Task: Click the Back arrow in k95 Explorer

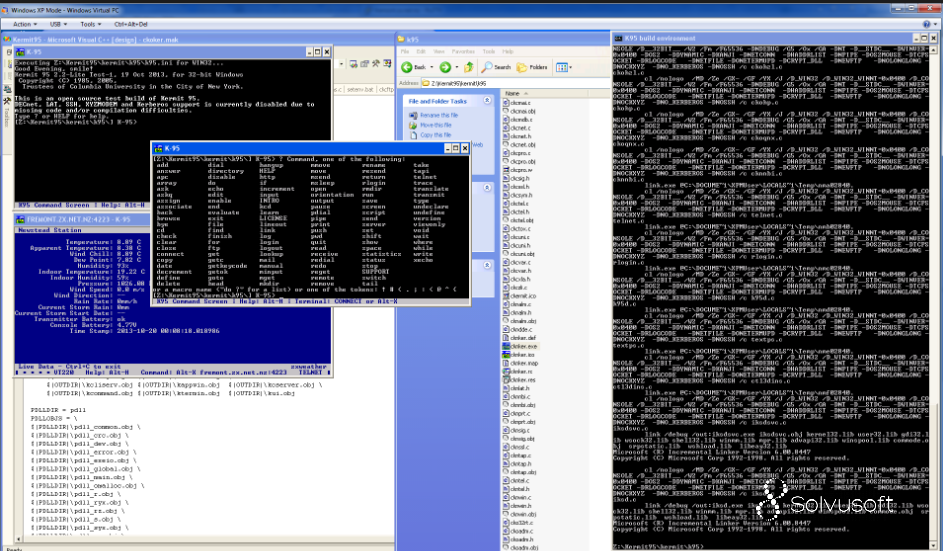Action: coord(407,67)
